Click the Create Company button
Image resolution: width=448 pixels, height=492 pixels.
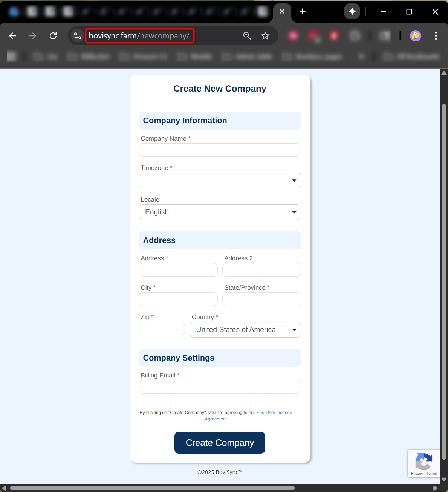pos(220,443)
